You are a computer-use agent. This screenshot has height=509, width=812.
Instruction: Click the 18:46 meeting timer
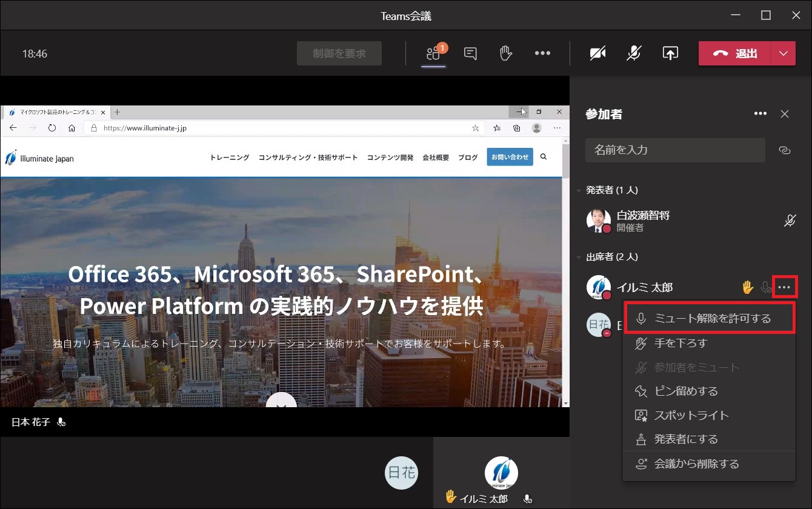point(35,53)
